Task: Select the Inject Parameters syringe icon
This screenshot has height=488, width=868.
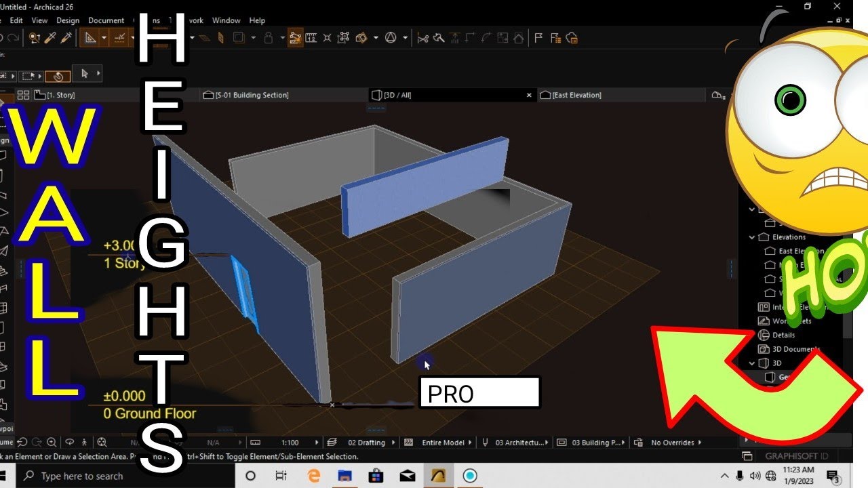Action: tap(66, 38)
